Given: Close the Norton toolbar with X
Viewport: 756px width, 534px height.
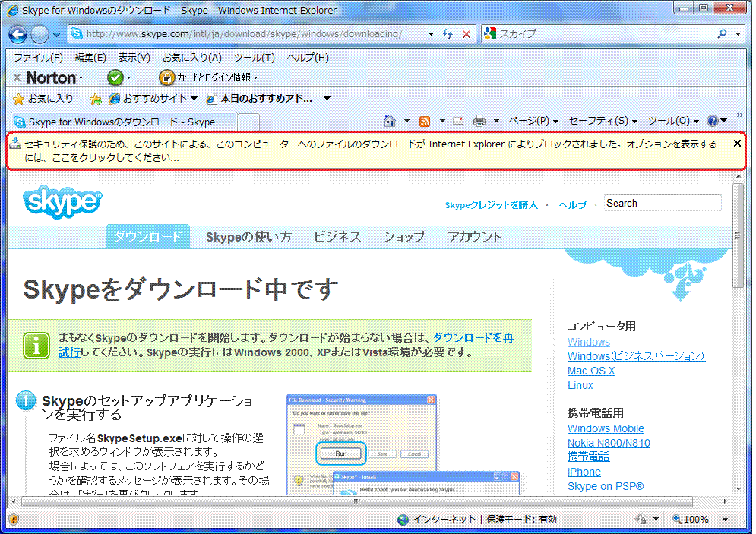Looking at the screenshot, I should click(17, 77).
